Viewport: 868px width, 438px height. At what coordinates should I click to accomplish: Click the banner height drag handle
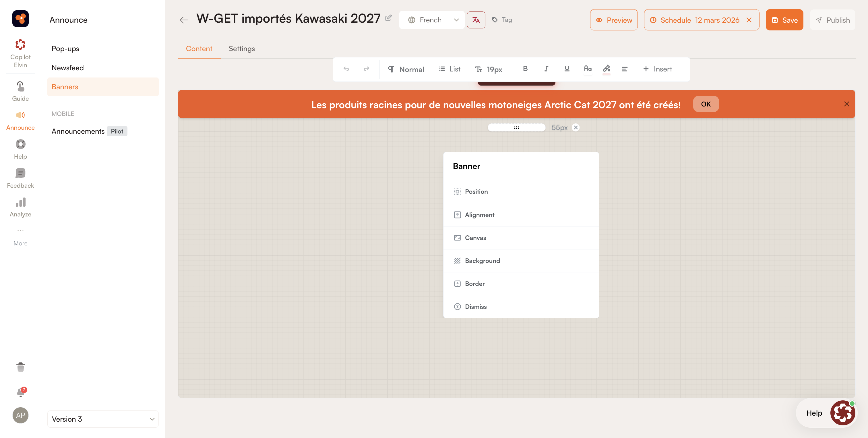pyautogui.click(x=517, y=128)
